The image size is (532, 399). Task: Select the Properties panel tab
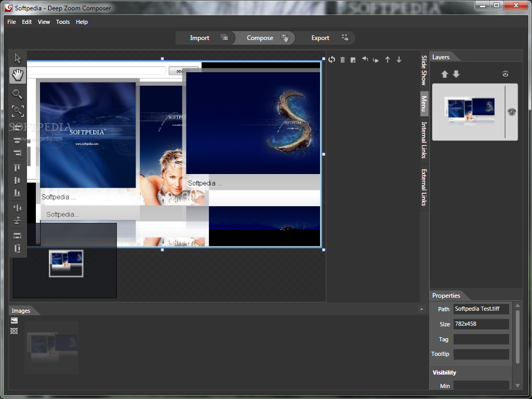pos(446,296)
